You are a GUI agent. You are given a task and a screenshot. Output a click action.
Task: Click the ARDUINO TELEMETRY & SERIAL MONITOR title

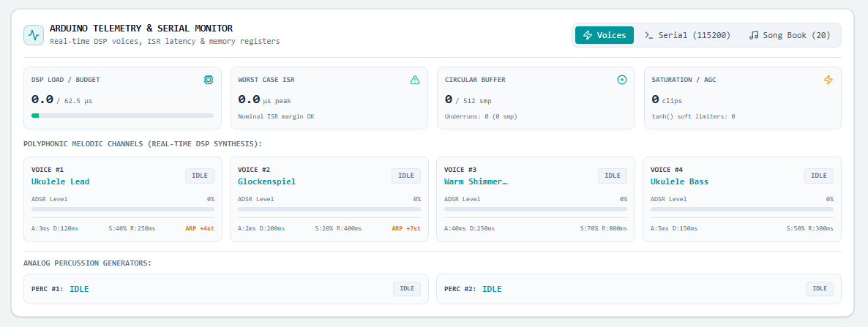(141, 29)
